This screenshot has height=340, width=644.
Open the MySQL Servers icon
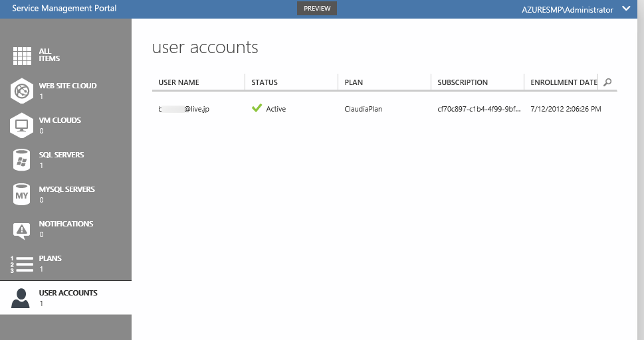(x=23, y=195)
